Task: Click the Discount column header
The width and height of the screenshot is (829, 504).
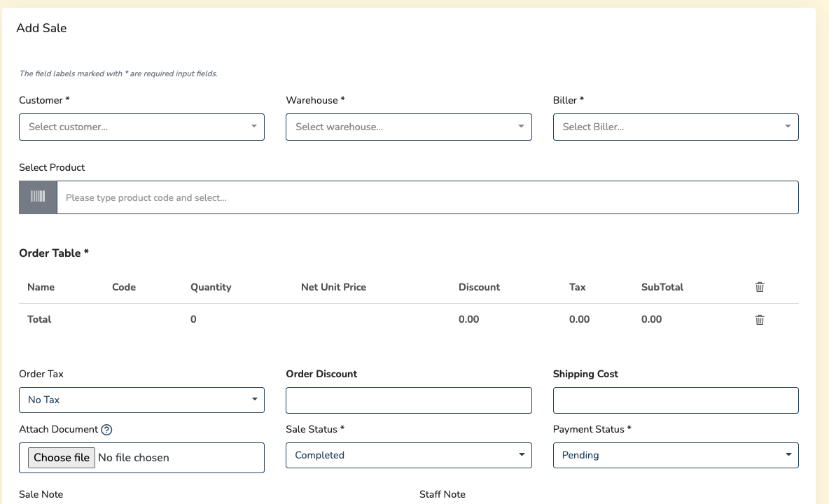Action: coord(479,287)
